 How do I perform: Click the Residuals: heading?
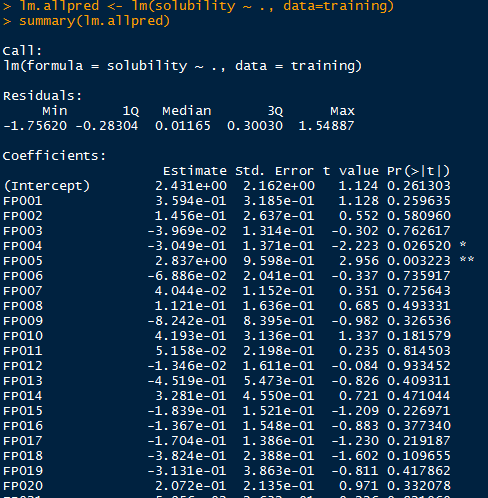click(x=42, y=96)
